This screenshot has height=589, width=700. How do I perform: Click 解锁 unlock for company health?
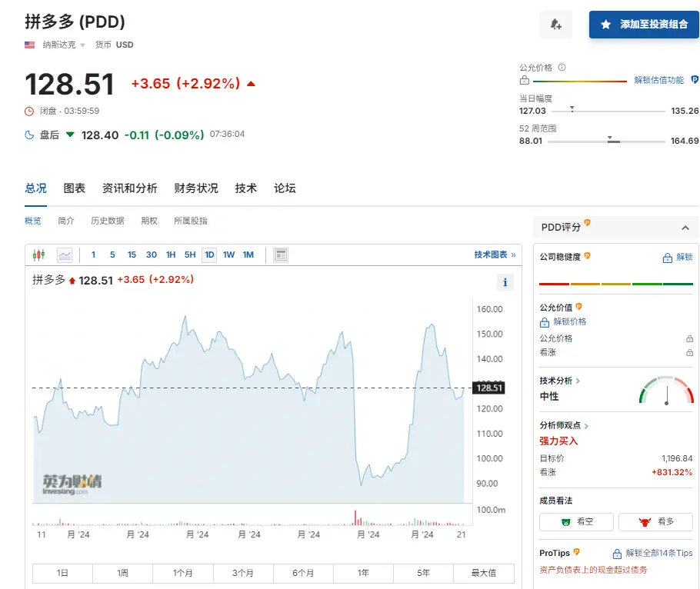(678, 257)
